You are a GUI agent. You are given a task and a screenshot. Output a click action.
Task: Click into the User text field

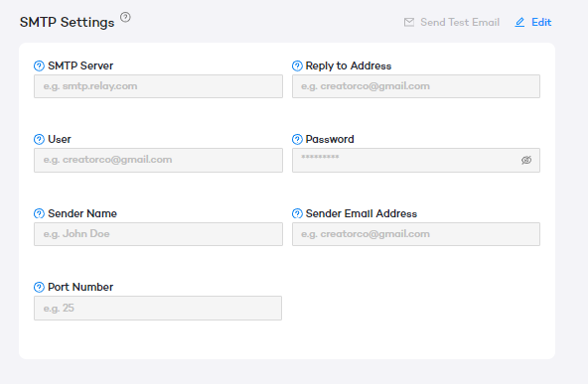pos(158,160)
